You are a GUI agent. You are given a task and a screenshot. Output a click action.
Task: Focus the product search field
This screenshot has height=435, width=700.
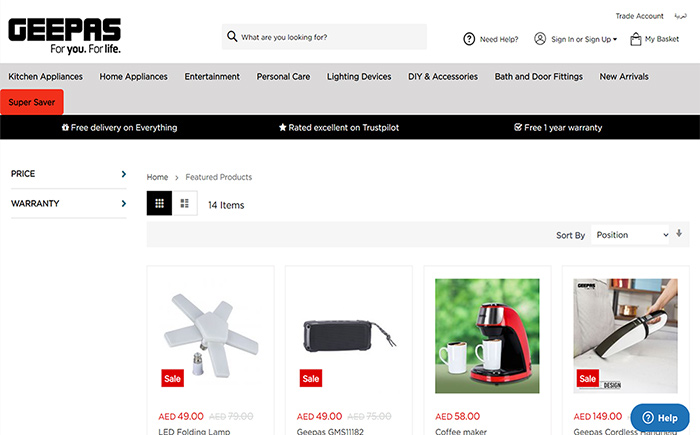click(324, 37)
